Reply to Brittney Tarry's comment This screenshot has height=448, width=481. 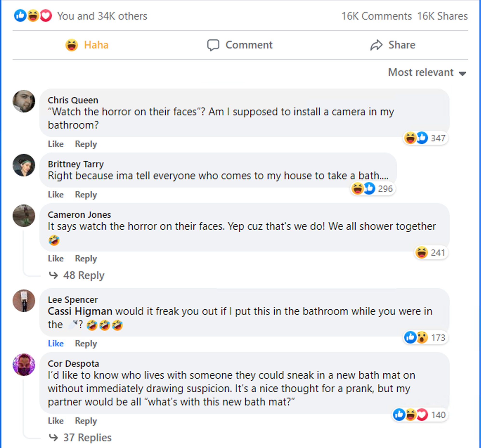click(x=86, y=194)
